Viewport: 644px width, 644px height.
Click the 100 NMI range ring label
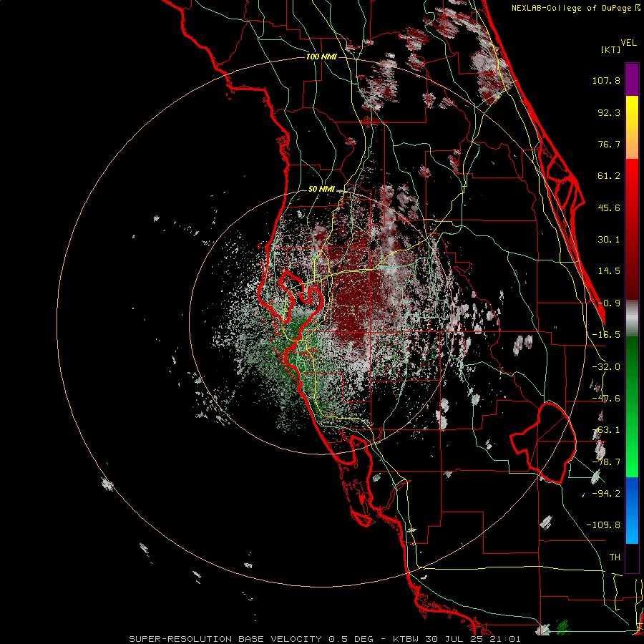point(321,57)
